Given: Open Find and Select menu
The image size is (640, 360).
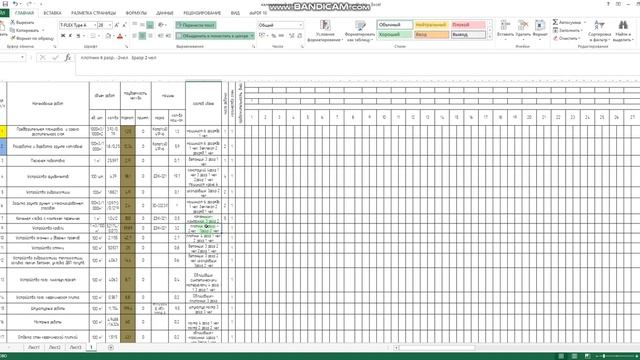Looking at the screenshot, I should click(623, 31).
